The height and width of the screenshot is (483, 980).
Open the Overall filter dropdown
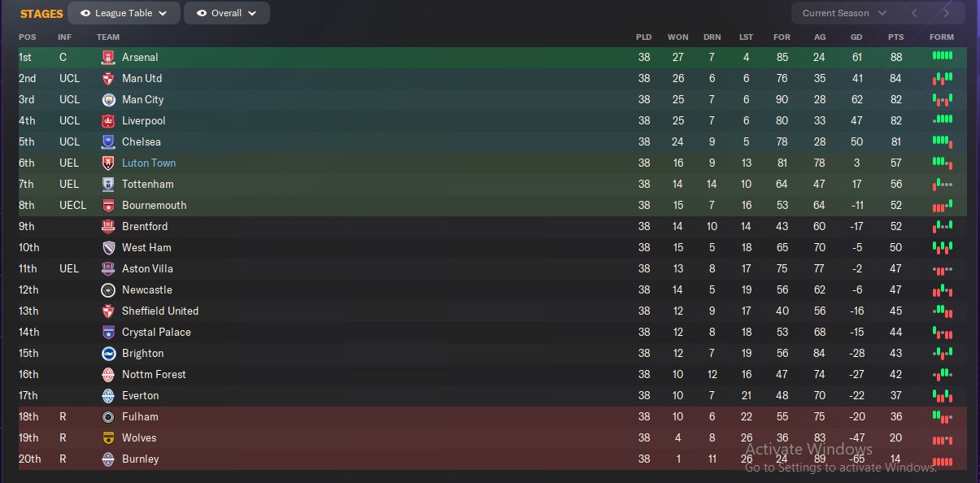coord(227,14)
